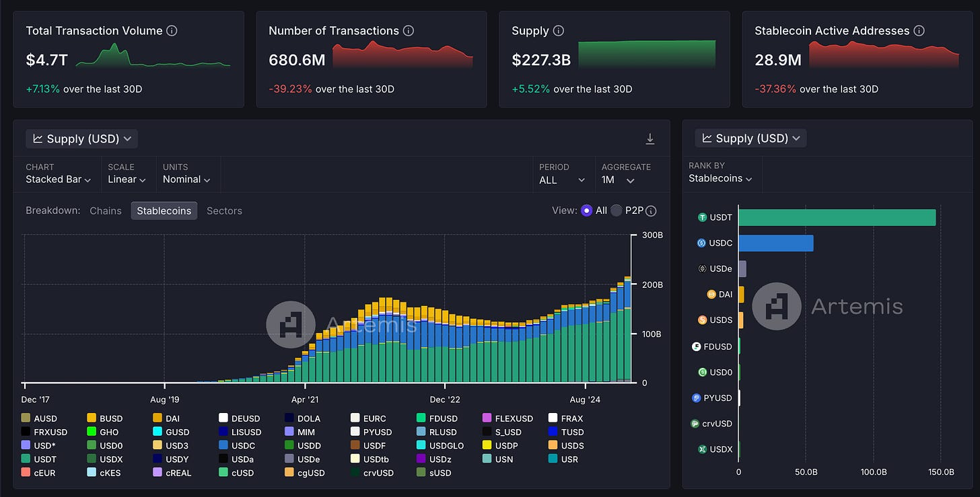Select the P2P view radio button
The image size is (980, 497).
click(616, 211)
